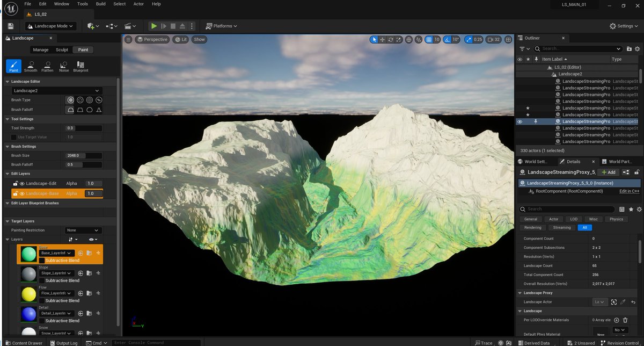Click Use Selected for Base layer
The image size is (644, 346).
tap(80, 253)
